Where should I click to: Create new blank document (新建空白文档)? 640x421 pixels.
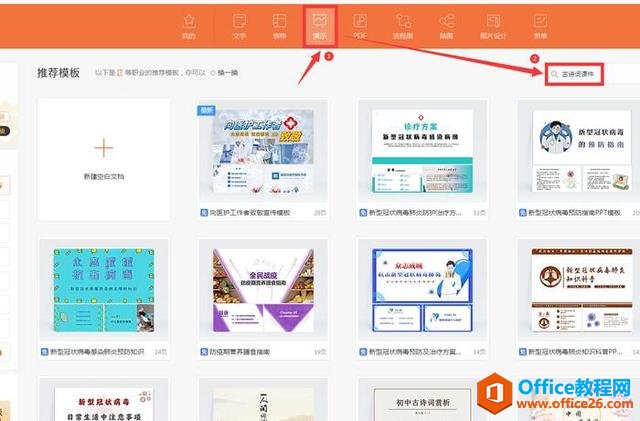tap(104, 159)
